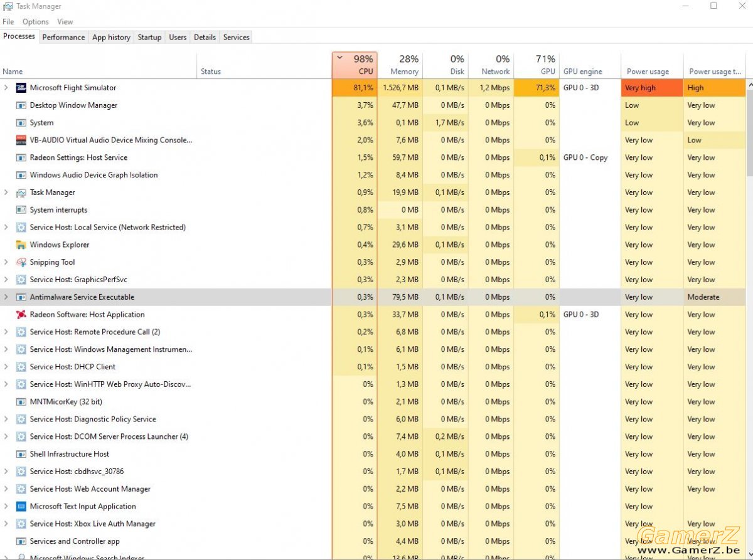
Task: Select the '1.526,7 MB' memory value
Action: coord(400,88)
